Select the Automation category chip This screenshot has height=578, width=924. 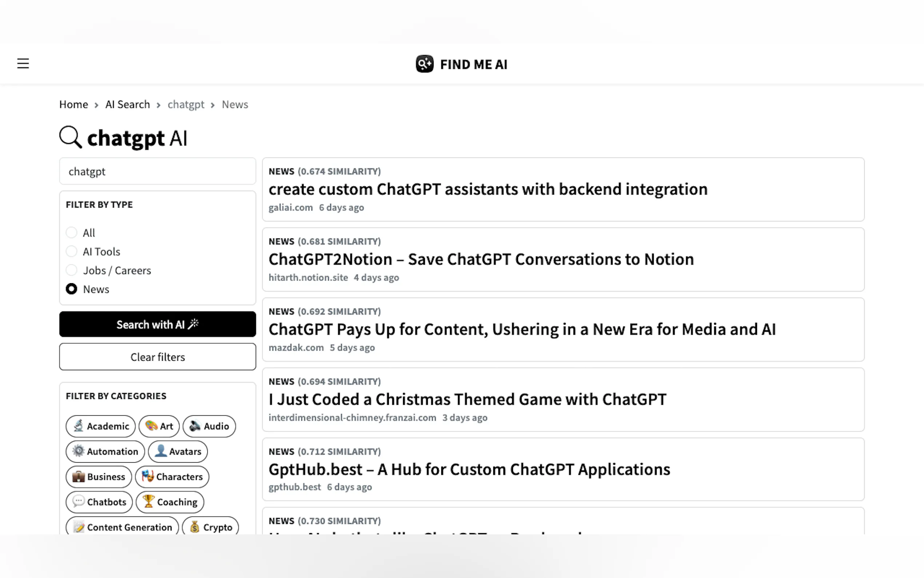(105, 451)
